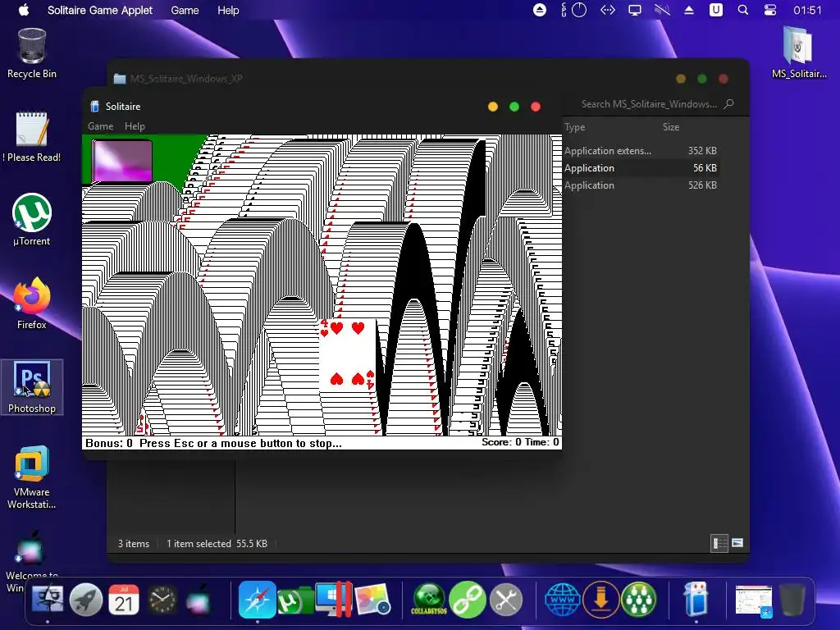Screen dimensions: 840x630
Task: Select the Application row sized 56 KB
Action: click(640, 167)
